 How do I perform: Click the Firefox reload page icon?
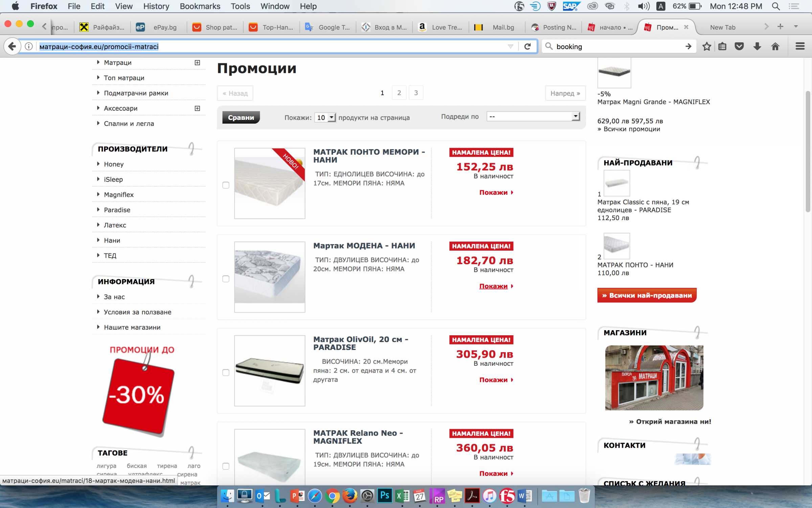527,46
